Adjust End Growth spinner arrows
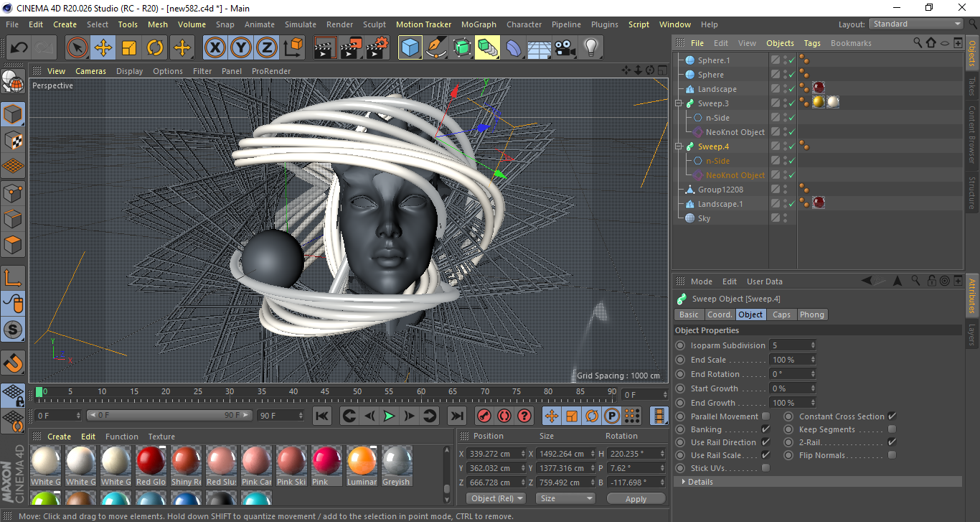Viewport: 980px width, 522px height. coord(813,403)
